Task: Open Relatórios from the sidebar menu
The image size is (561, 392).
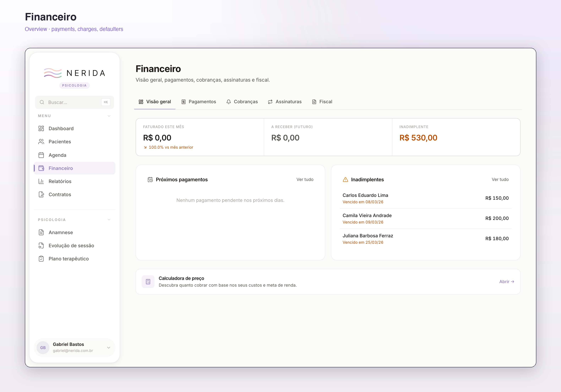Action: click(75, 181)
